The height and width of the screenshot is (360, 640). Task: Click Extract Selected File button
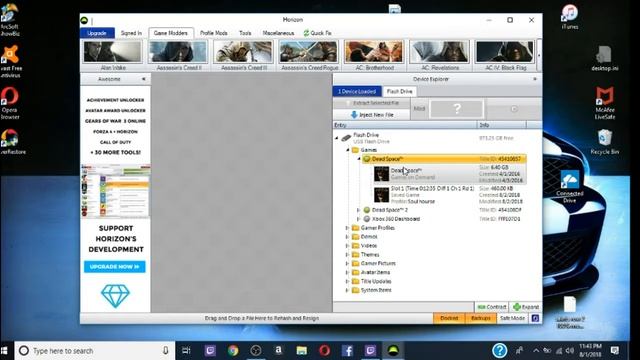coord(372,103)
